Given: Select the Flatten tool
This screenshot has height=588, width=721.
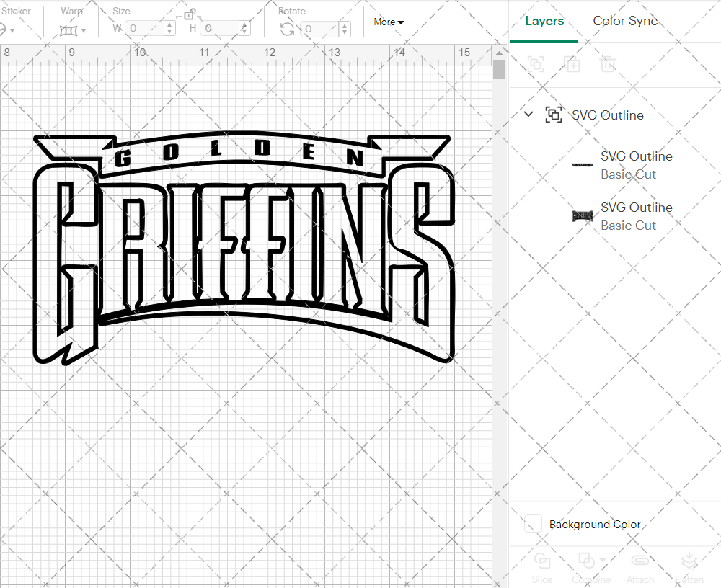Looking at the screenshot, I should tap(689, 568).
